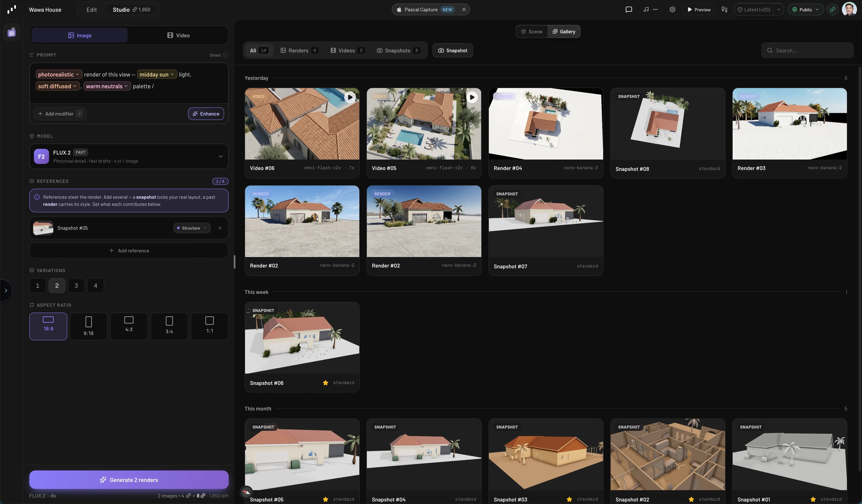Viewport: 862px width, 504px height.
Task: Open the Latest (v20) version selector
Action: click(x=754, y=10)
